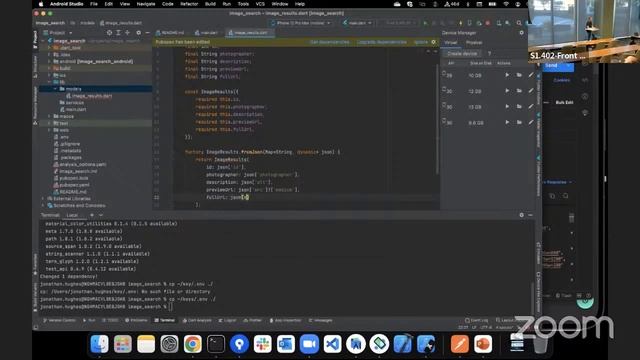Viewport: 640px width, 360px height.
Task: Click Ignore in the pubspec banner
Action: 420,42
